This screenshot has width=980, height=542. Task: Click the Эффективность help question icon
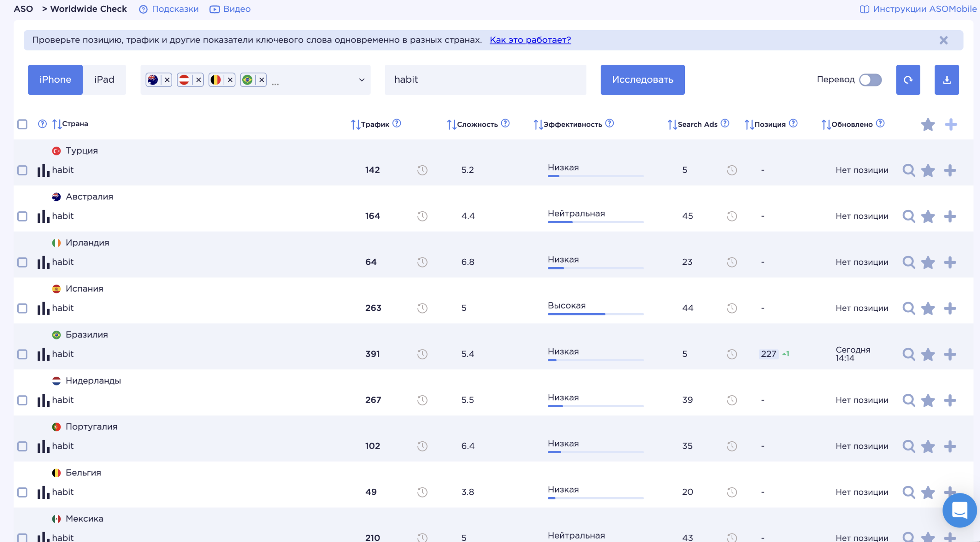[x=609, y=123]
